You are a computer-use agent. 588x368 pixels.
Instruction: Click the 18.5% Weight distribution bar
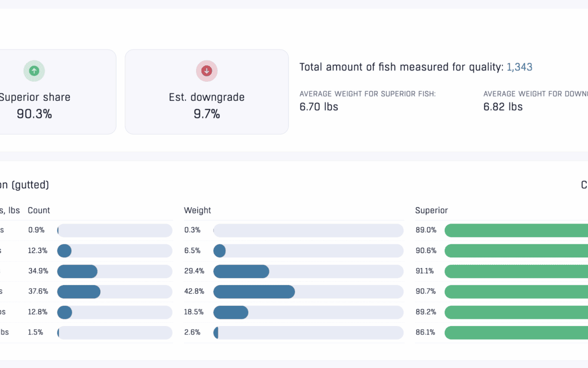308,312
